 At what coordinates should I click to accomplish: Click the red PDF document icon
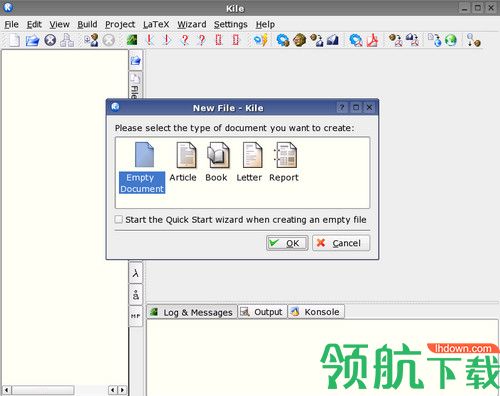coord(373,40)
